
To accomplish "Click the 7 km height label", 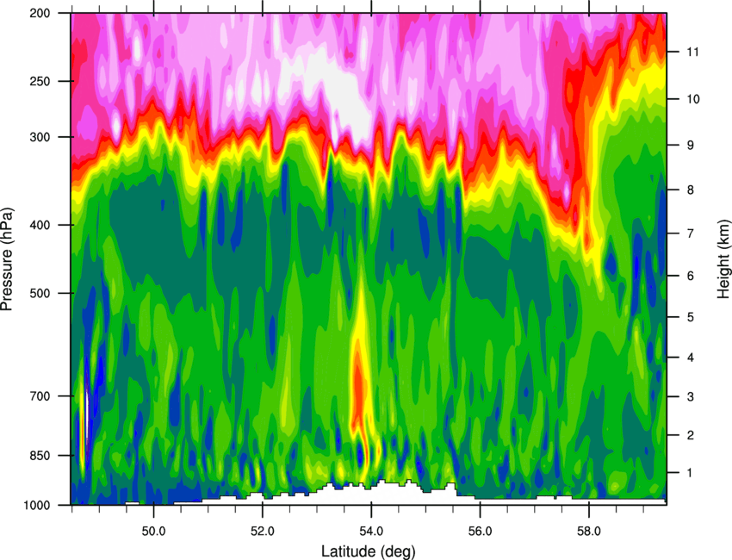I will [691, 233].
